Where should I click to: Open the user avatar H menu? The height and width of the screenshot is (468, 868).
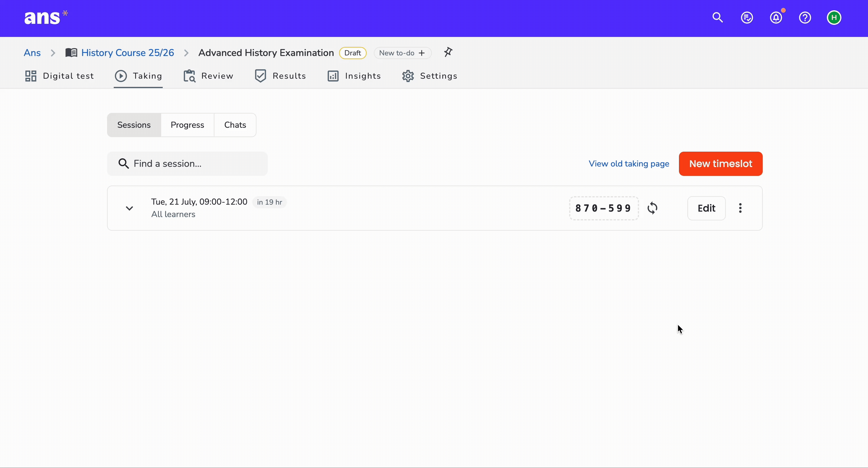834,18
